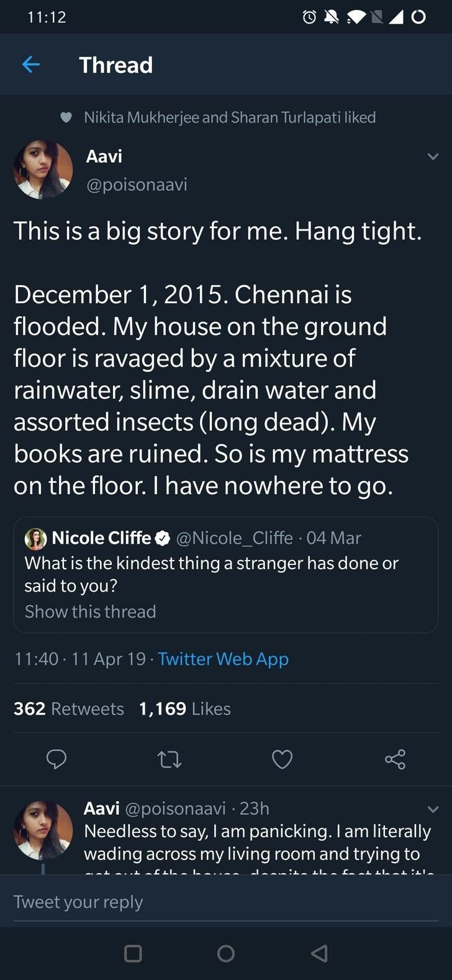The width and height of the screenshot is (452, 980).
Task: Retweet the Chennai flood tweet
Action: pos(169,759)
